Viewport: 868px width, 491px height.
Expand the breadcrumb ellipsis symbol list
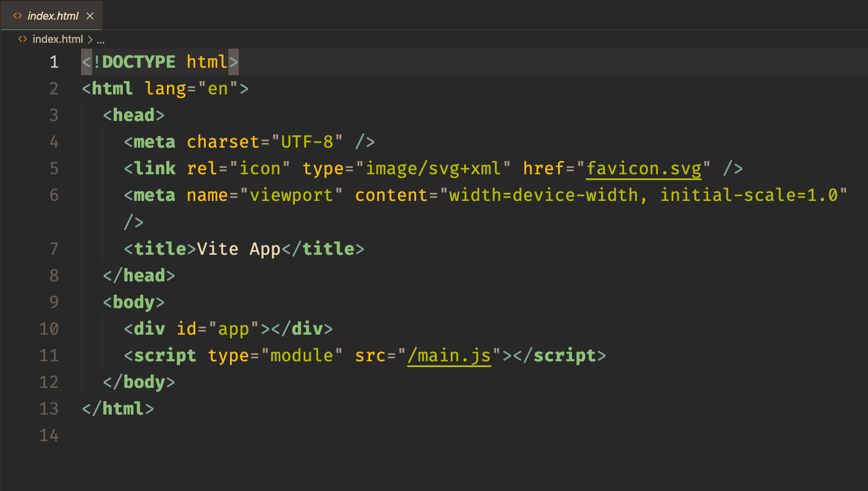pyautogui.click(x=101, y=40)
